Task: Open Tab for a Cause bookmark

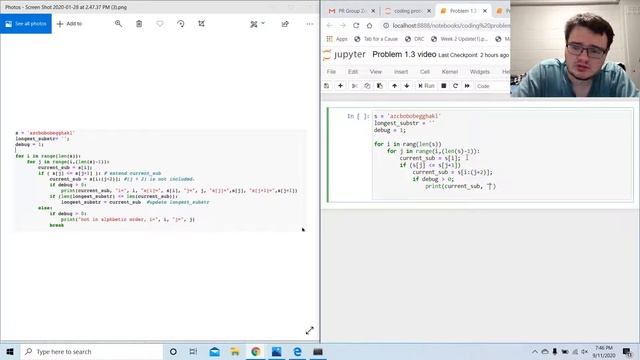Action: click(376, 39)
